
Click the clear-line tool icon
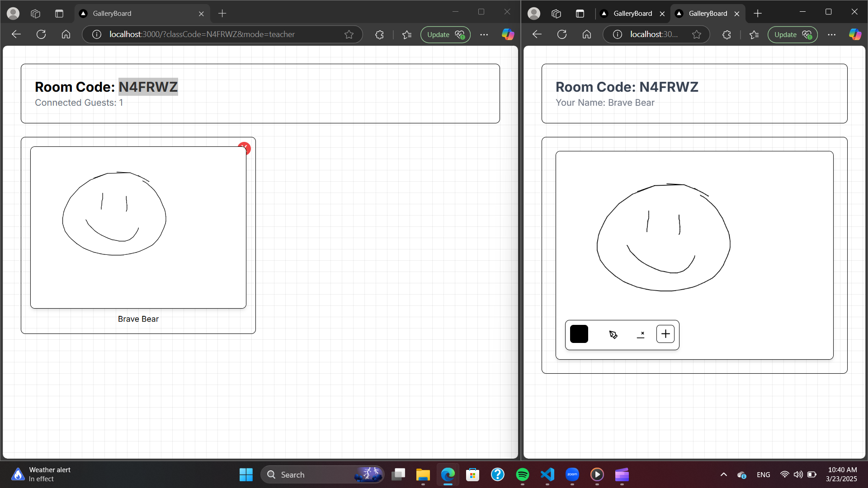640,334
